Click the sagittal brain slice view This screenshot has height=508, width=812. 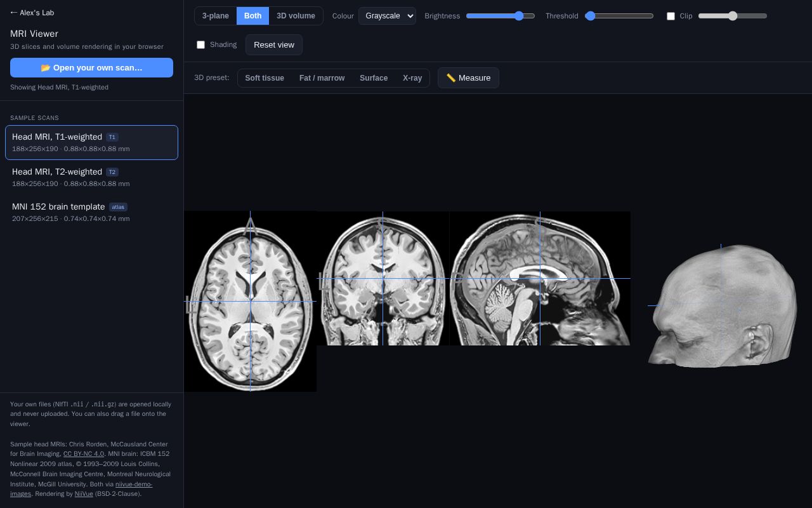tap(540, 278)
